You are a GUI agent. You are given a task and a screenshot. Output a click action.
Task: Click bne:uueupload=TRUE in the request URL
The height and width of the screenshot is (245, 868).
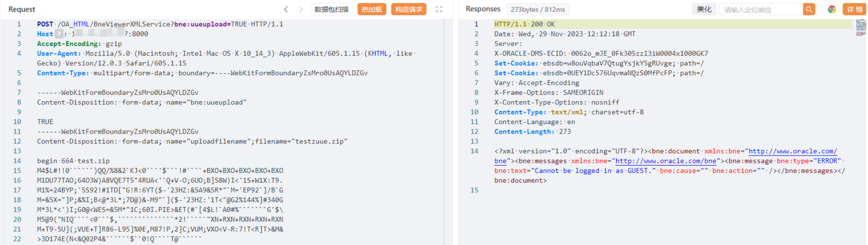(211, 24)
